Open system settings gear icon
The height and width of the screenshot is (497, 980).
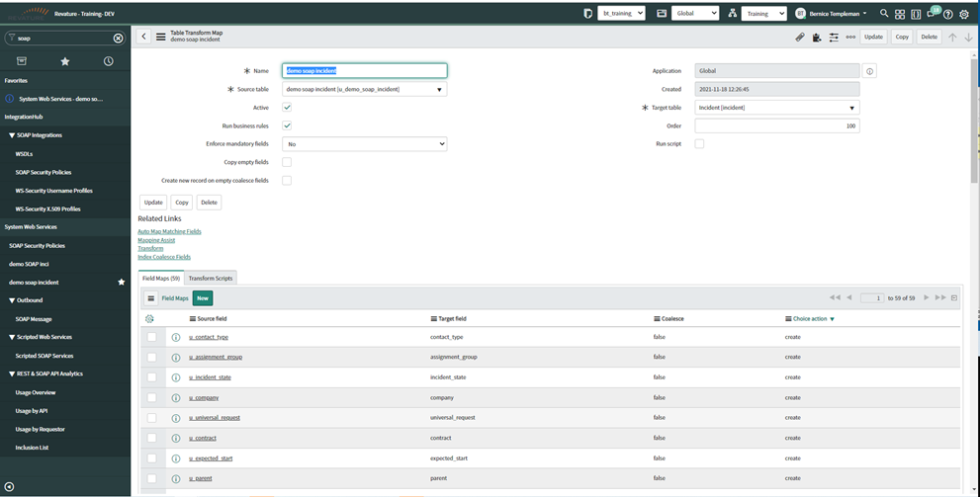point(964,15)
